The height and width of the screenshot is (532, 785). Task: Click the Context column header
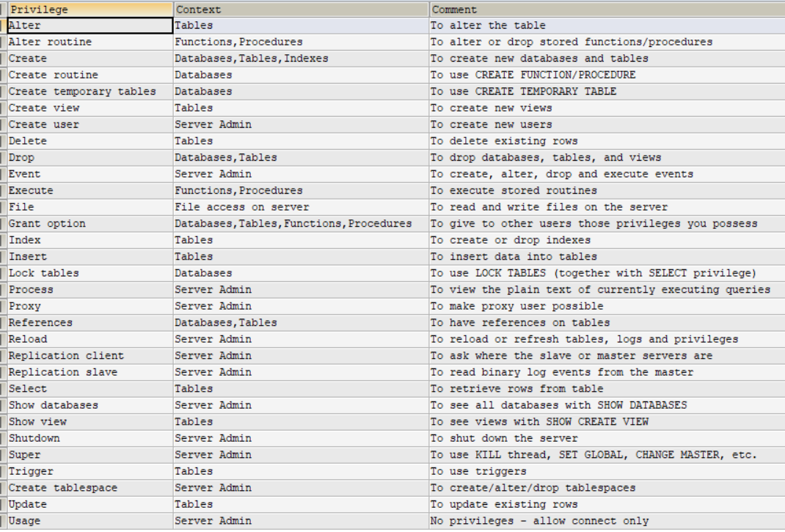coord(301,10)
